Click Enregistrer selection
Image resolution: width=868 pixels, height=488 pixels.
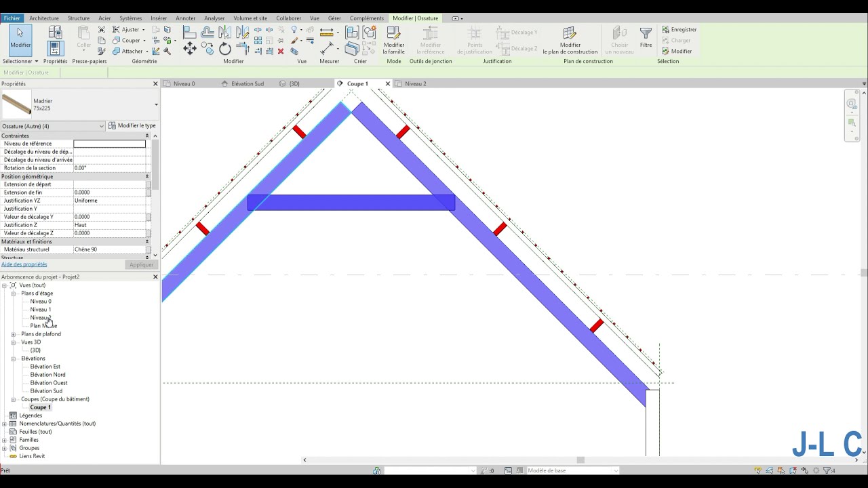click(x=679, y=30)
